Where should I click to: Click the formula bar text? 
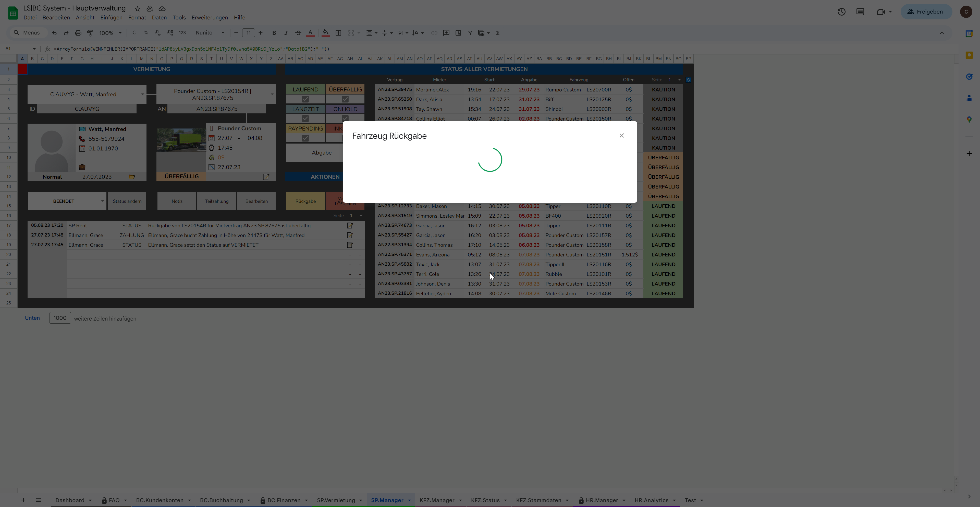click(x=192, y=49)
